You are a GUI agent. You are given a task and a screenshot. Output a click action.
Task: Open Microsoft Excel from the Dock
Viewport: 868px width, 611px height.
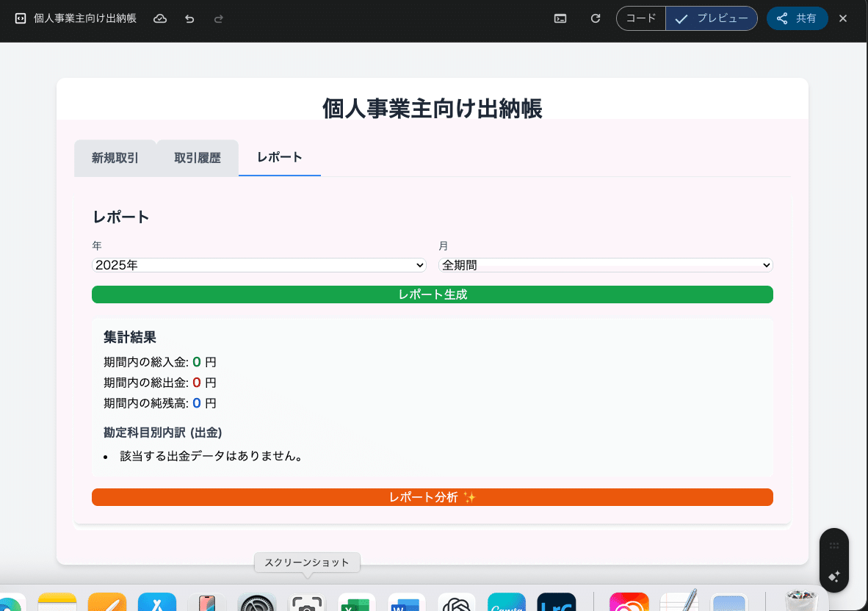[x=356, y=604]
